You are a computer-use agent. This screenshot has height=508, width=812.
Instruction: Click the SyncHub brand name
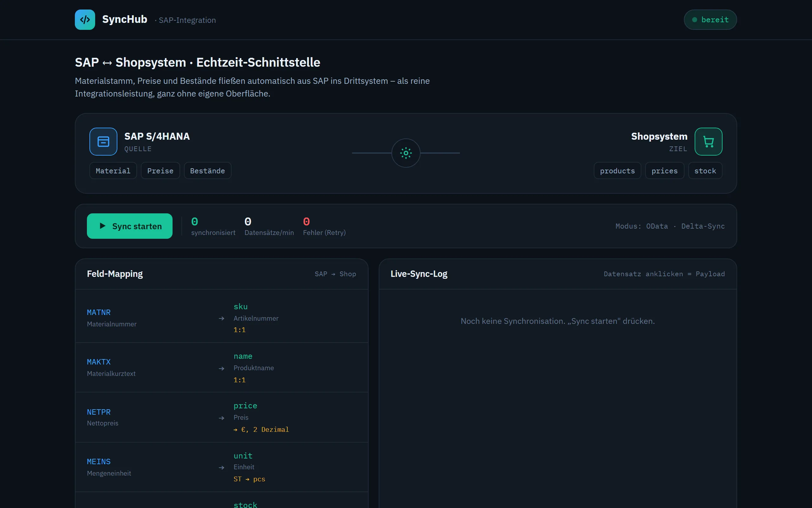pos(124,19)
